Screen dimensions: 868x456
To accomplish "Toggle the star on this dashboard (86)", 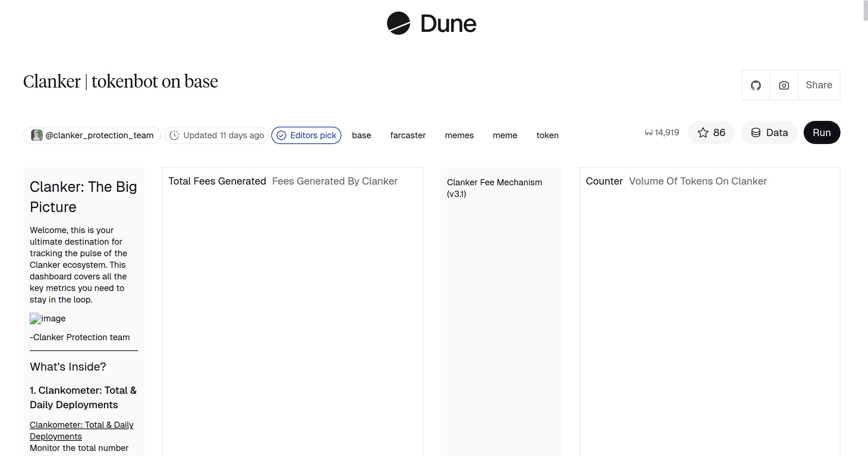I will click(x=711, y=132).
